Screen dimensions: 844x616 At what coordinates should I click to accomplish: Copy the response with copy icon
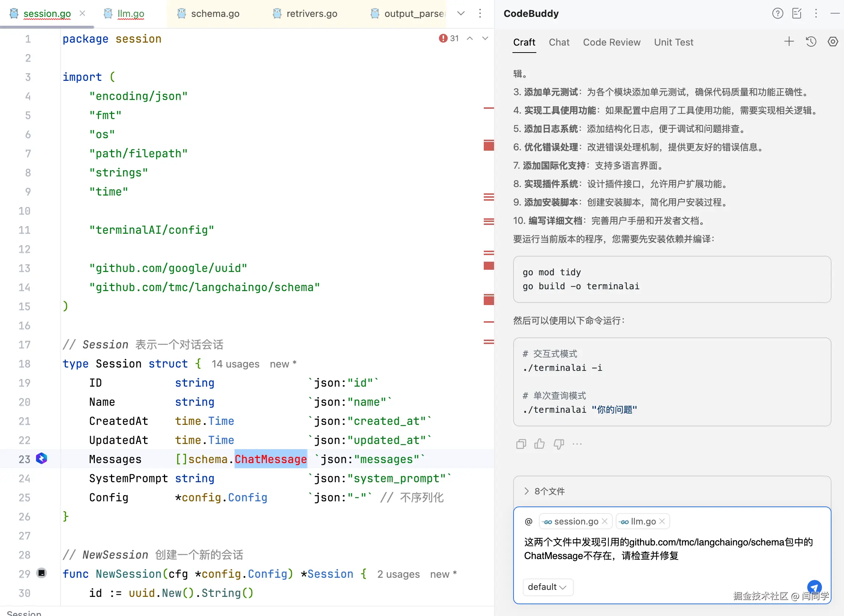coord(521,444)
